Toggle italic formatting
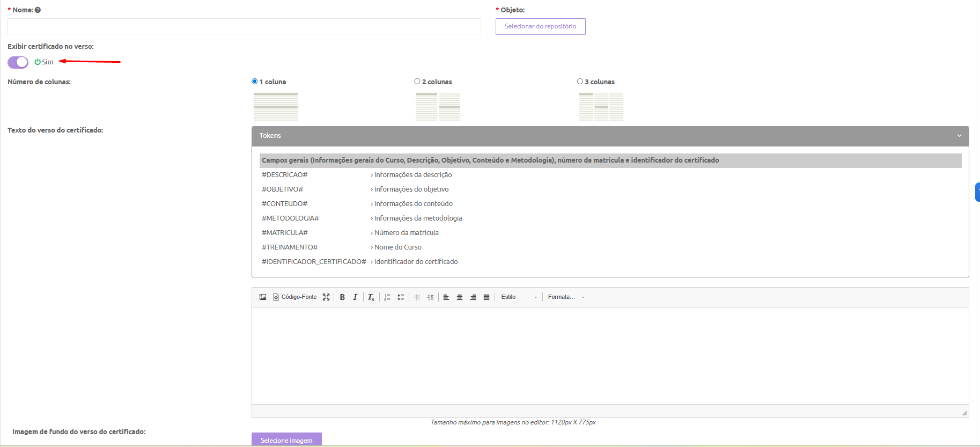The image size is (980, 447). [x=355, y=297]
